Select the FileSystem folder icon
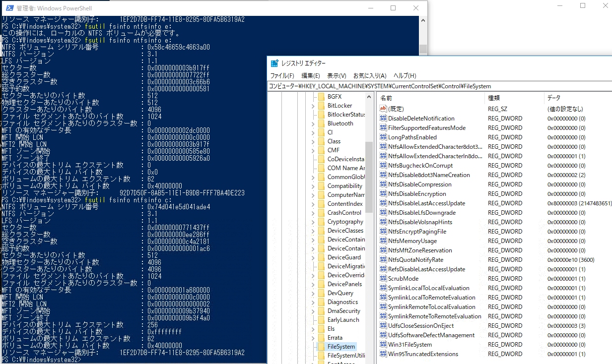Screen dimensions: 612x364 321,347
